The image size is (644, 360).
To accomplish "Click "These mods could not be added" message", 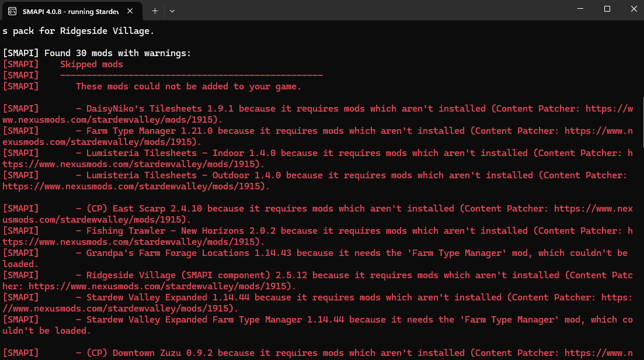I will pyautogui.click(x=188, y=86).
